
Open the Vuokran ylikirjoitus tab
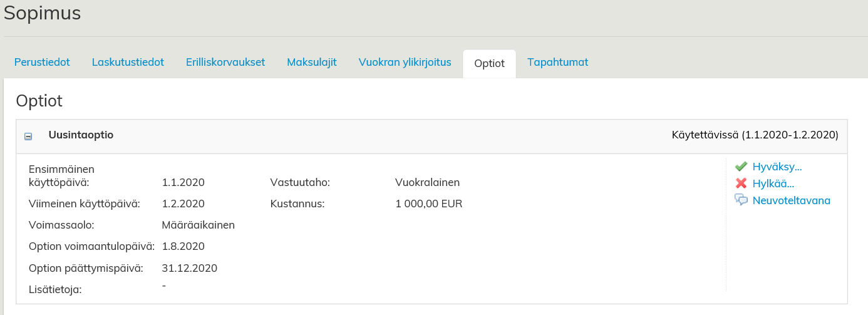405,63
